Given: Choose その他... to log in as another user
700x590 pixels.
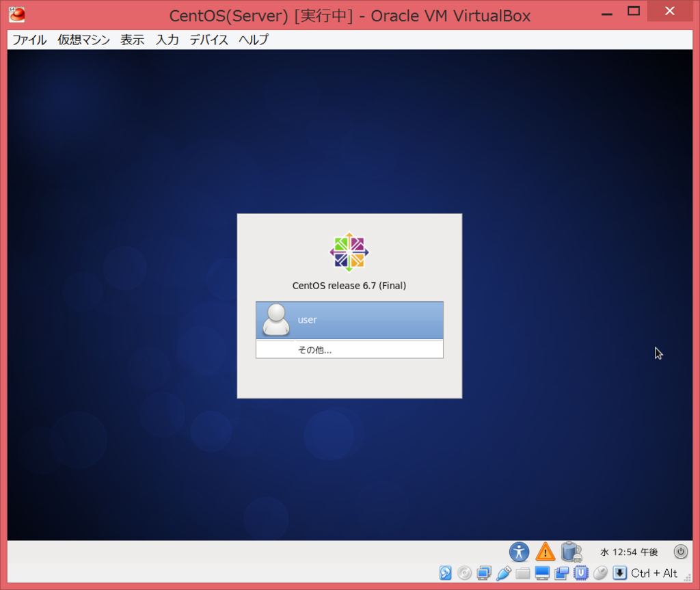Looking at the screenshot, I should click(x=349, y=350).
